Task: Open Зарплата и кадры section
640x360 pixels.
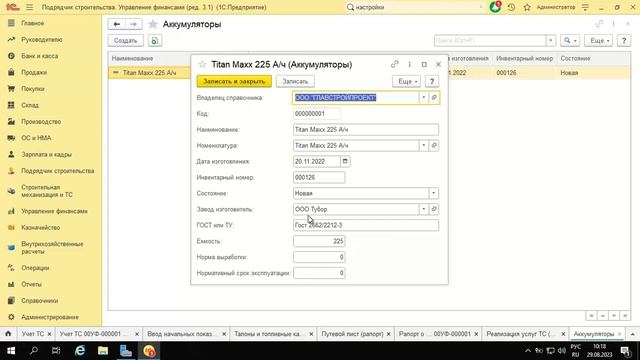Action: click(46, 154)
